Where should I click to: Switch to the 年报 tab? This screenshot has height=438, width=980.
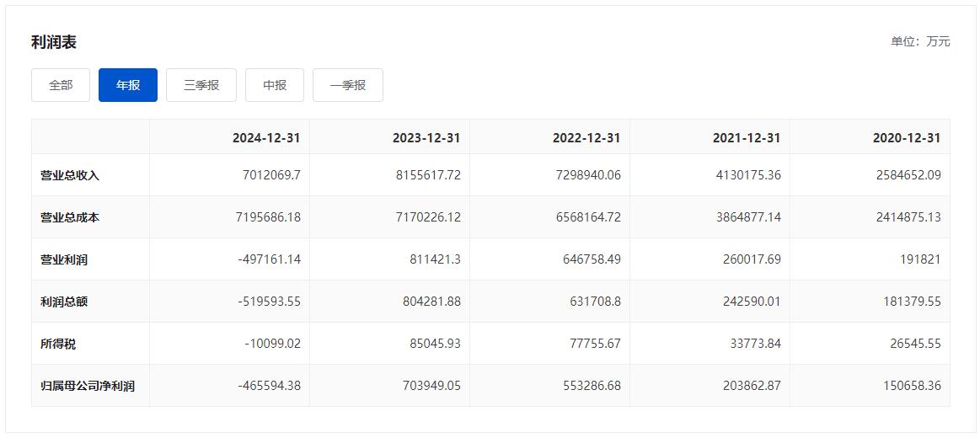(x=128, y=85)
